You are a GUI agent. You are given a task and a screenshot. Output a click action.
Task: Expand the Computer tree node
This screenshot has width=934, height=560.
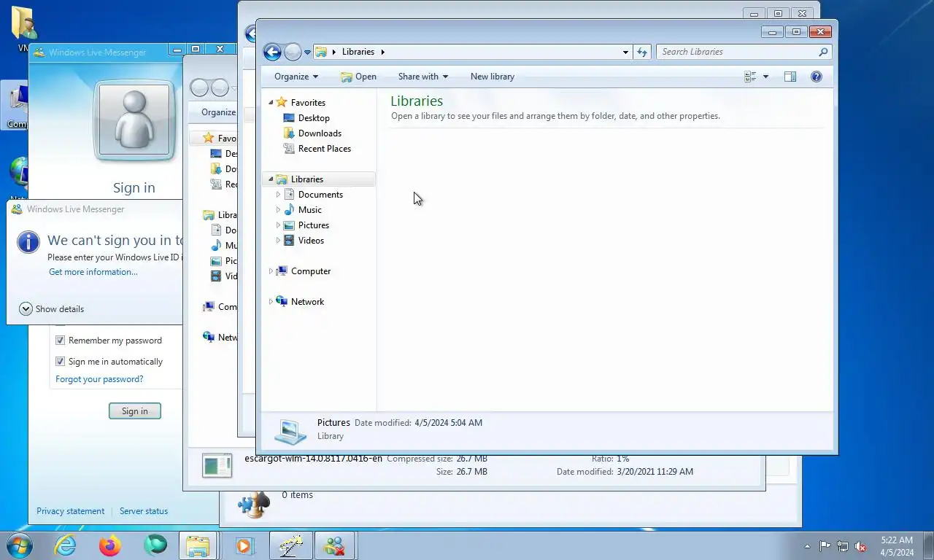point(271,271)
